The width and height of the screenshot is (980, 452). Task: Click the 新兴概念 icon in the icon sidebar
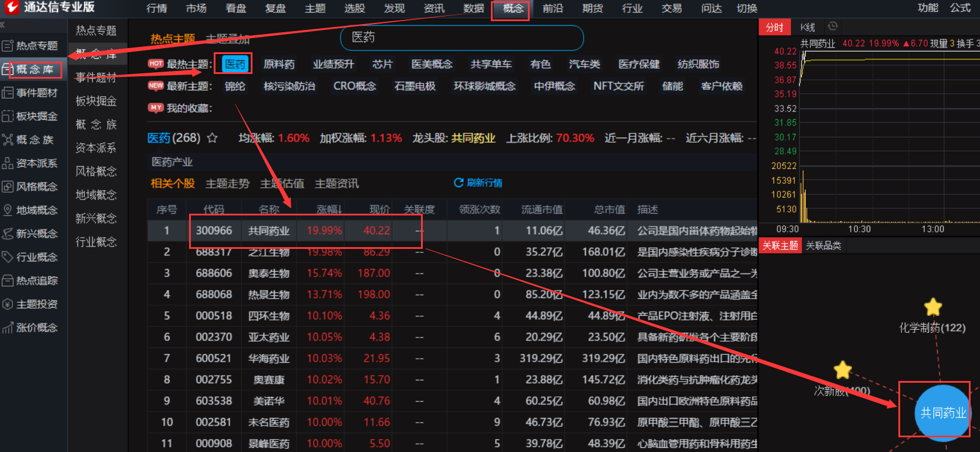[x=8, y=234]
